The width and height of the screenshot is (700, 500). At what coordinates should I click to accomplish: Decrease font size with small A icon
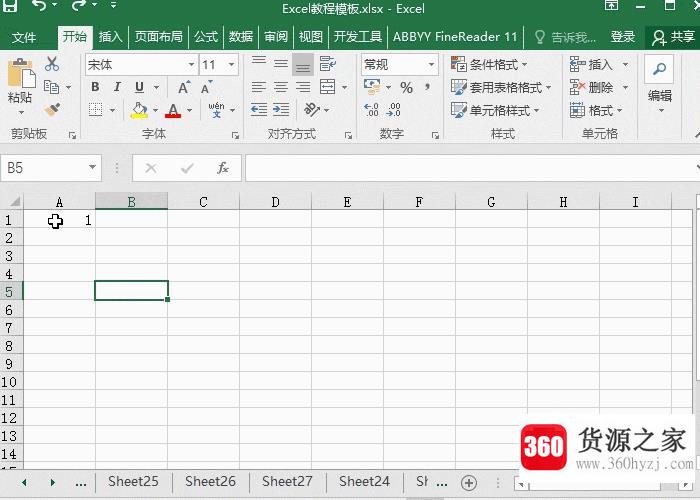click(x=206, y=87)
